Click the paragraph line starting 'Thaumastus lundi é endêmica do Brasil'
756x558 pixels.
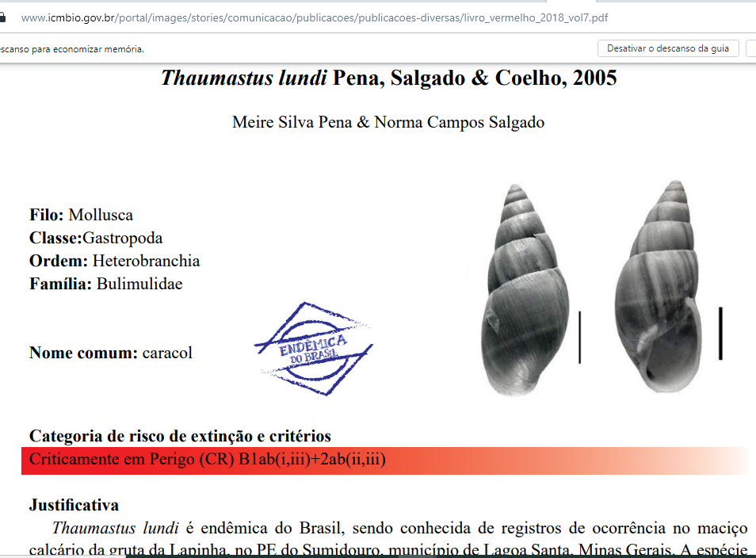click(x=399, y=528)
